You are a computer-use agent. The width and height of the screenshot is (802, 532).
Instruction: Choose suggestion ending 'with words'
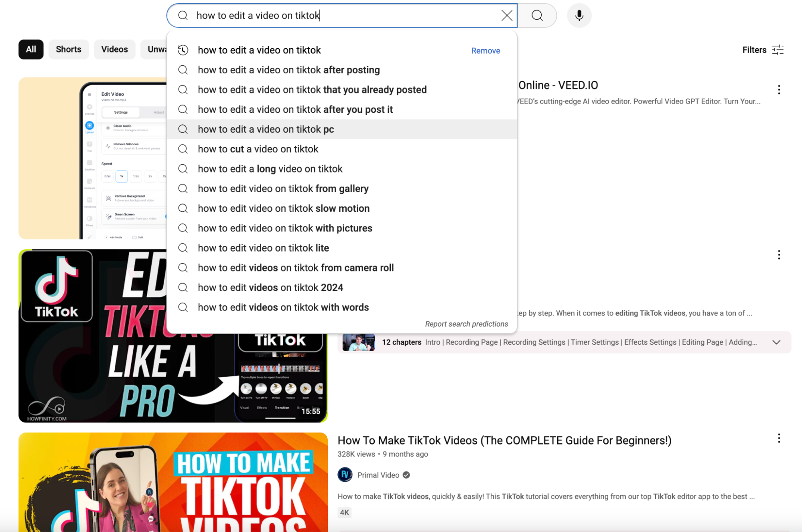(x=341, y=307)
